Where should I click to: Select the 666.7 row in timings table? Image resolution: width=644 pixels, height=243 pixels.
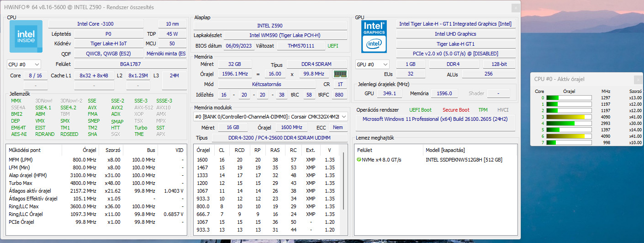(268, 214)
